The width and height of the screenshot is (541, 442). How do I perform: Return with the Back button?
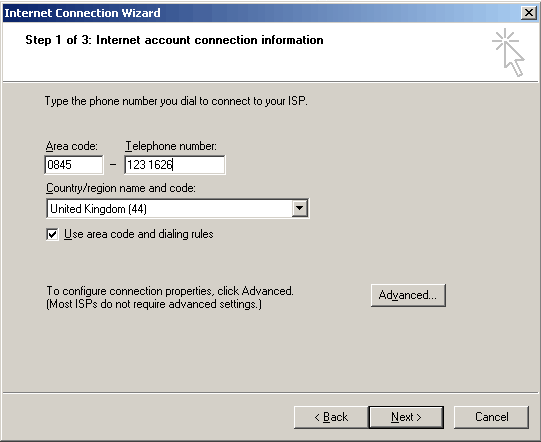(x=331, y=417)
